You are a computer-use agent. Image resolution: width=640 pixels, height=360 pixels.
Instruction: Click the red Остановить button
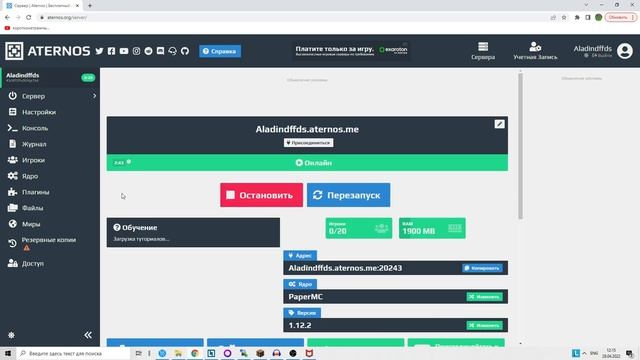tap(261, 195)
